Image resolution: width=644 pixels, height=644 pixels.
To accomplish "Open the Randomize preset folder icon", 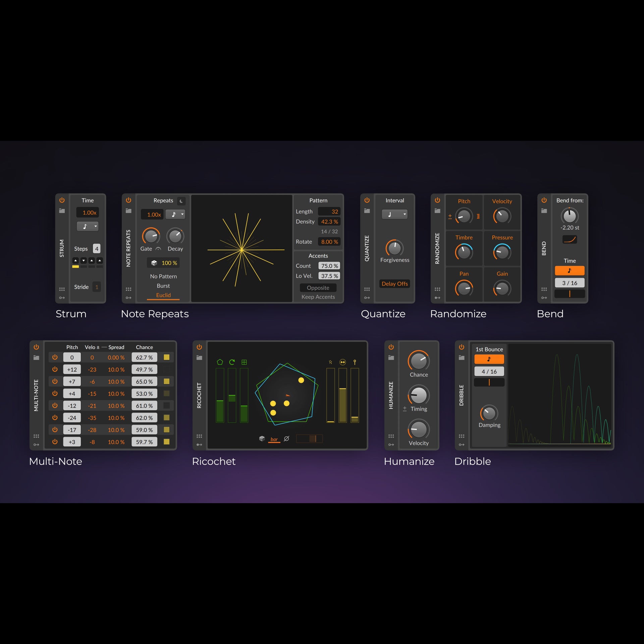I will tap(437, 211).
